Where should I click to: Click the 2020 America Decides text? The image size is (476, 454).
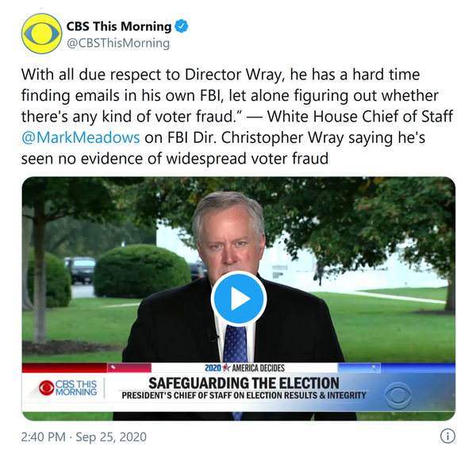[244, 368]
